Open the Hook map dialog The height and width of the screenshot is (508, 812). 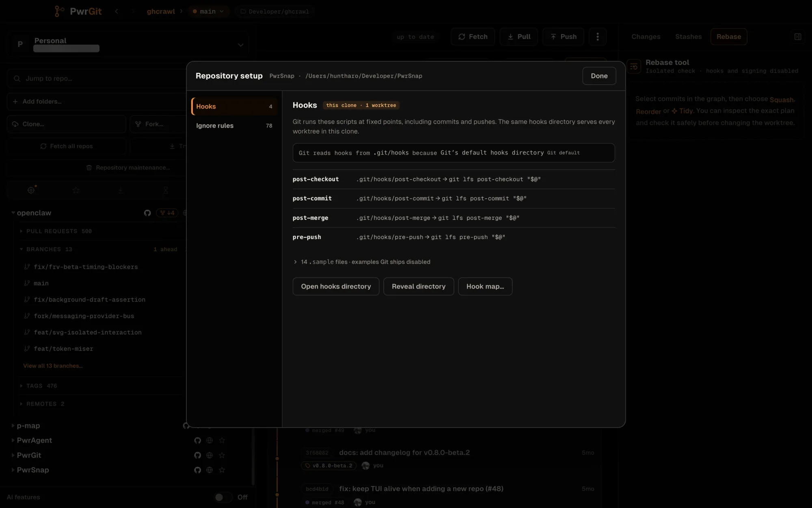coord(485,287)
